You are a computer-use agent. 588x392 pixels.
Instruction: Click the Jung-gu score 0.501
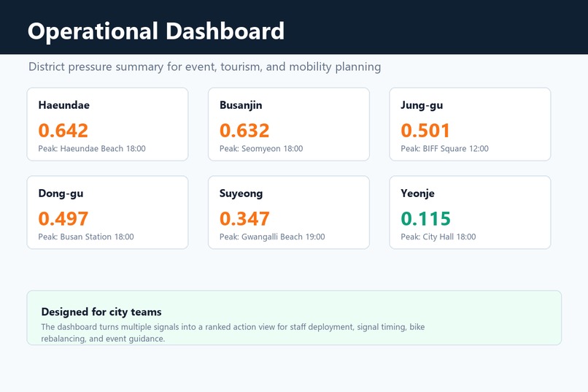(x=425, y=131)
